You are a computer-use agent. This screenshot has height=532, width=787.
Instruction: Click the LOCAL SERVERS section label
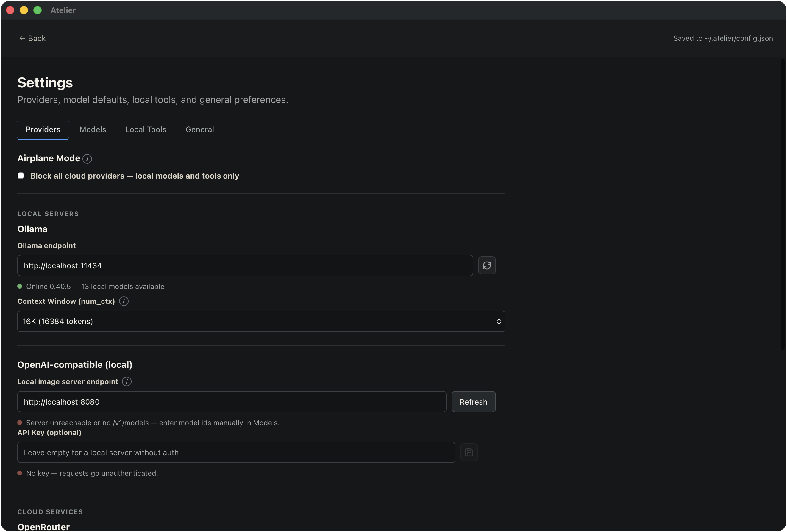pos(48,214)
